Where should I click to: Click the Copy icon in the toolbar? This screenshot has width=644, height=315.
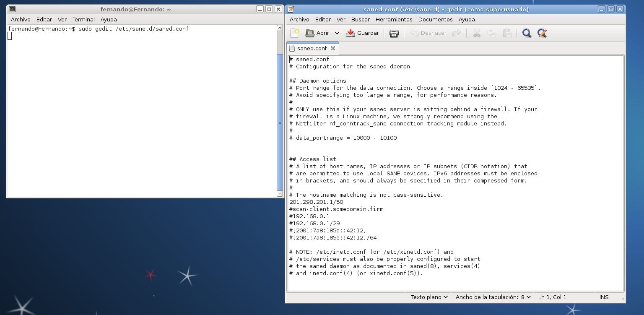[x=492, y=33]
